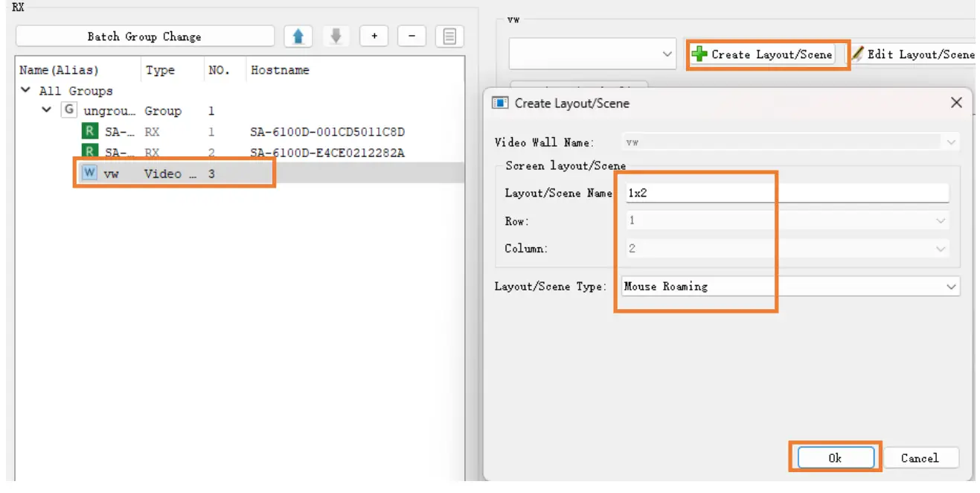The image size is (980, 493).
Task: Collapse the ungrou... group node
Action: tap(47, 110)
